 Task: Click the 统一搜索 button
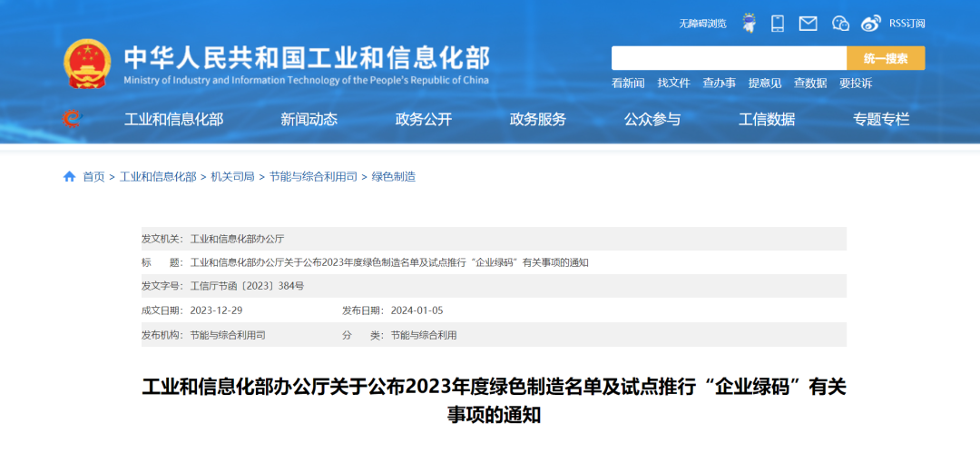point(886,58)
